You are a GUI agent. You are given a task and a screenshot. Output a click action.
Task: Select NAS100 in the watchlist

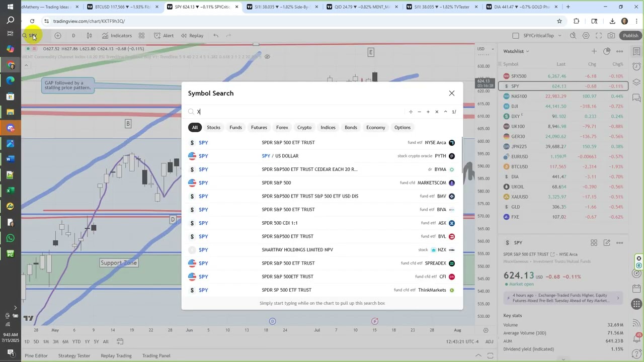click(563, 96)
